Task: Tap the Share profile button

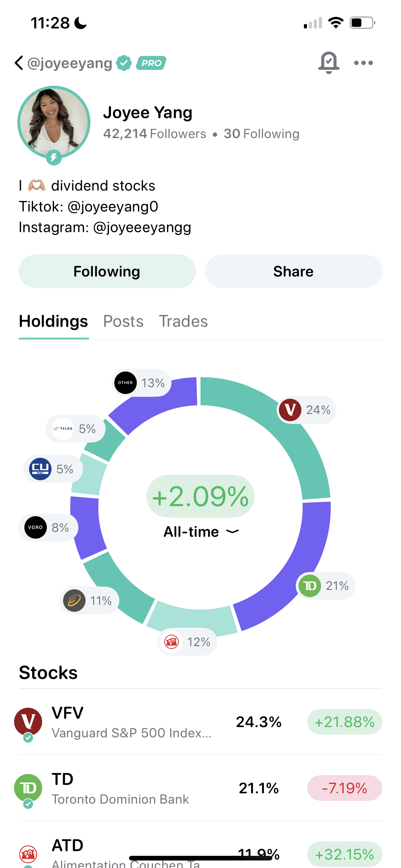Action: (x=294, y=271)
